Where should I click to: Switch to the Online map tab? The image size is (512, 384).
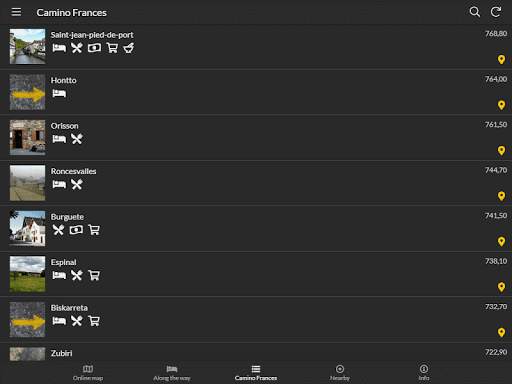click(x=88, y=373)
